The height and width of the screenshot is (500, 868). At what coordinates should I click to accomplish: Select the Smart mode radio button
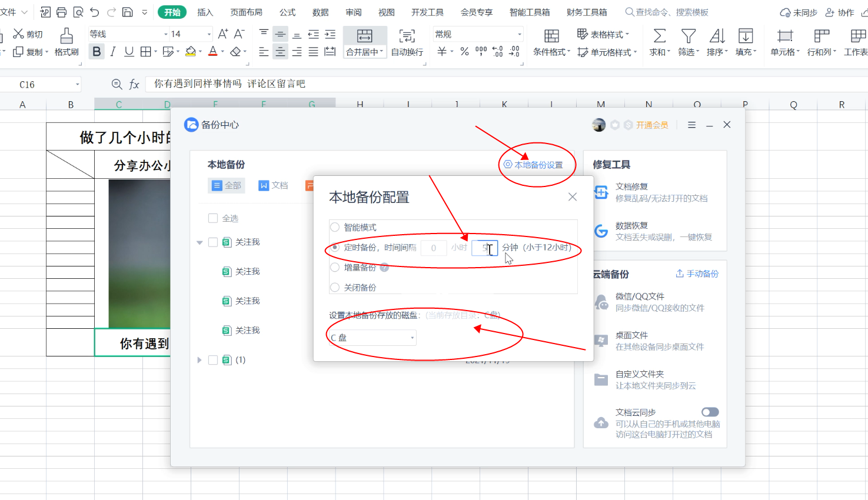335,227
